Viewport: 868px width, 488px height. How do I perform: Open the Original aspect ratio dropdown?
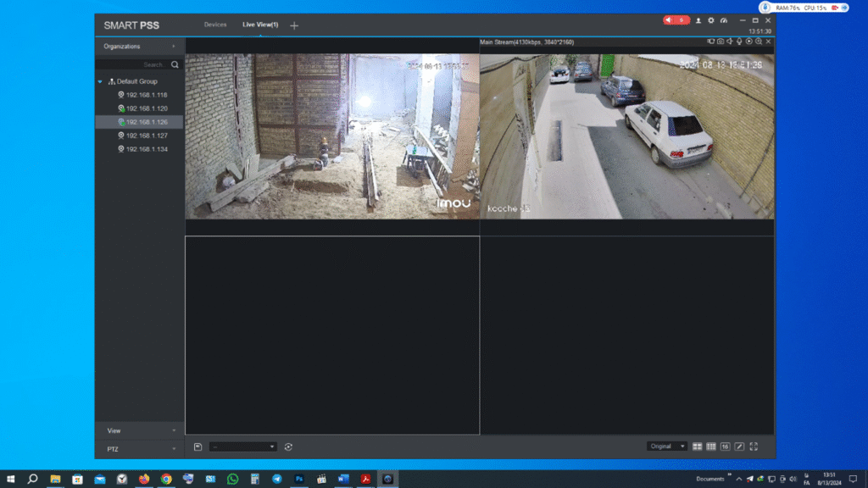(667, 446)
